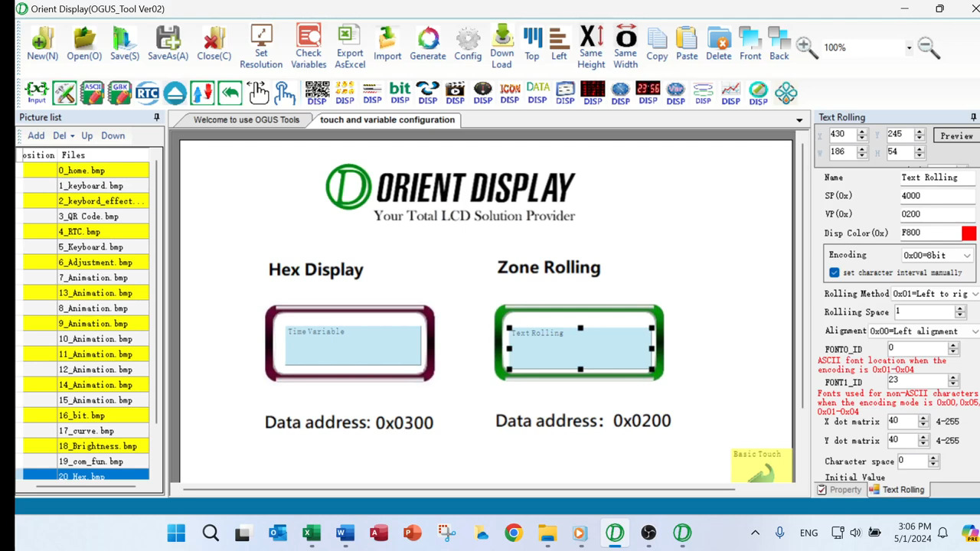Screen dimensions: 980x551
Task: Select the bit DISP tool
Action: [x=400, y=93]
